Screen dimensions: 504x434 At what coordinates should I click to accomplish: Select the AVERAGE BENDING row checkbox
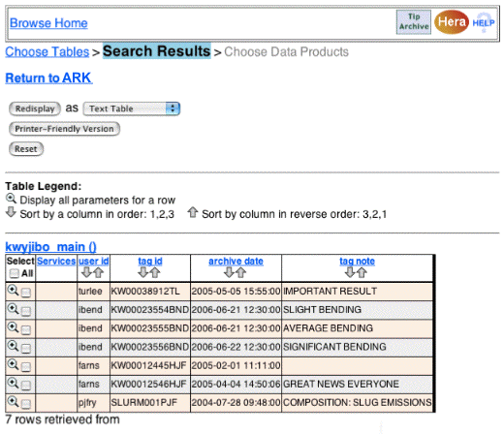26,329
